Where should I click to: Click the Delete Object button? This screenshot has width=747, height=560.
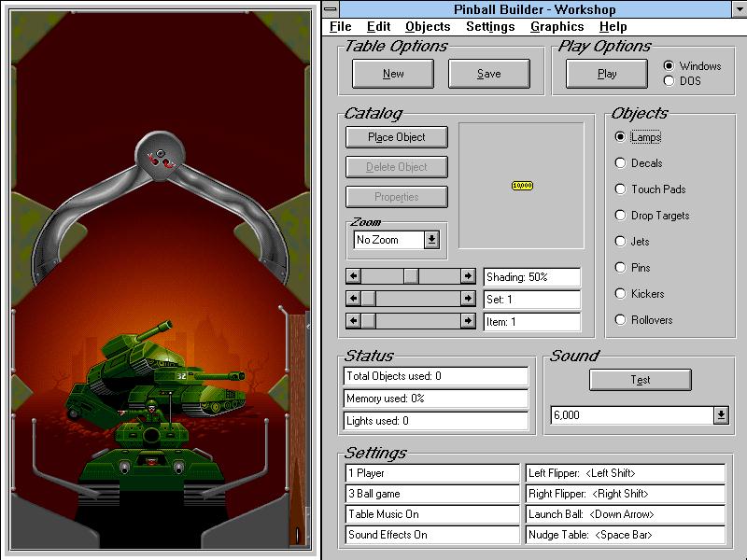coord(396,167)
